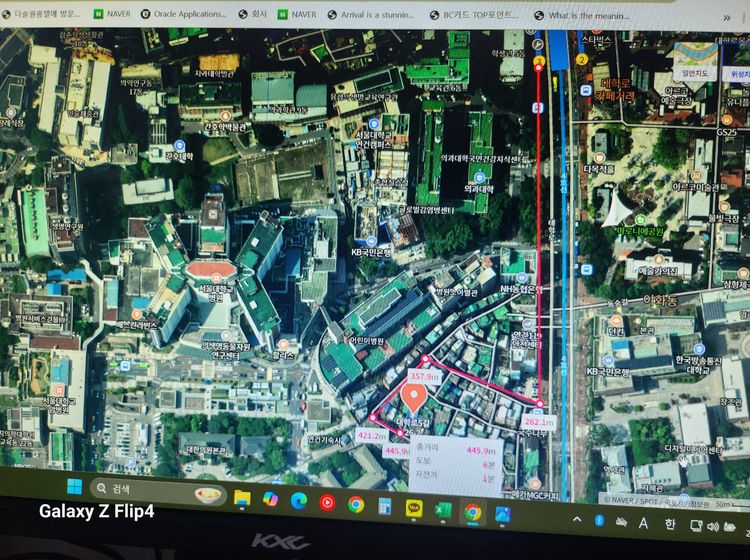Click the 도보 6분 walking time row

(455, 463)
